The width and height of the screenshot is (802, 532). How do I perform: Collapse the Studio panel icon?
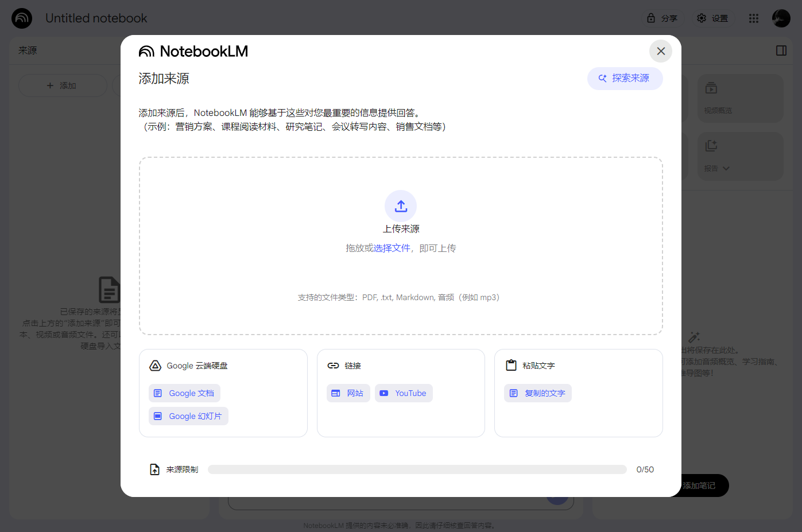pos(781,51)
